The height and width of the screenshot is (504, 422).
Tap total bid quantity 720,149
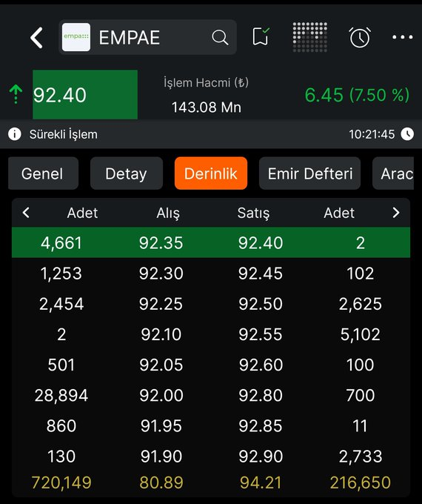click(x=61, y=483)
